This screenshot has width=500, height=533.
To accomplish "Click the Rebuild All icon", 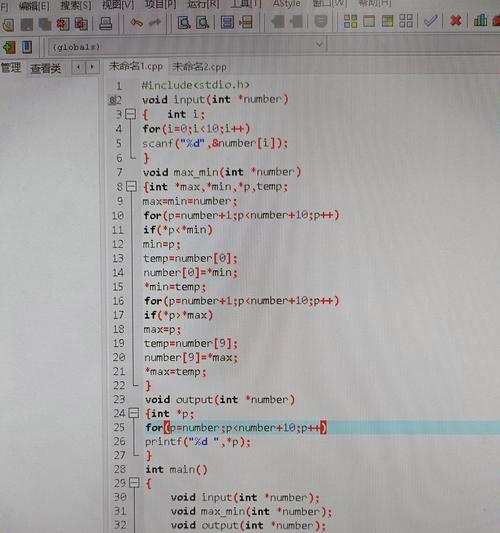I will 406,21.
